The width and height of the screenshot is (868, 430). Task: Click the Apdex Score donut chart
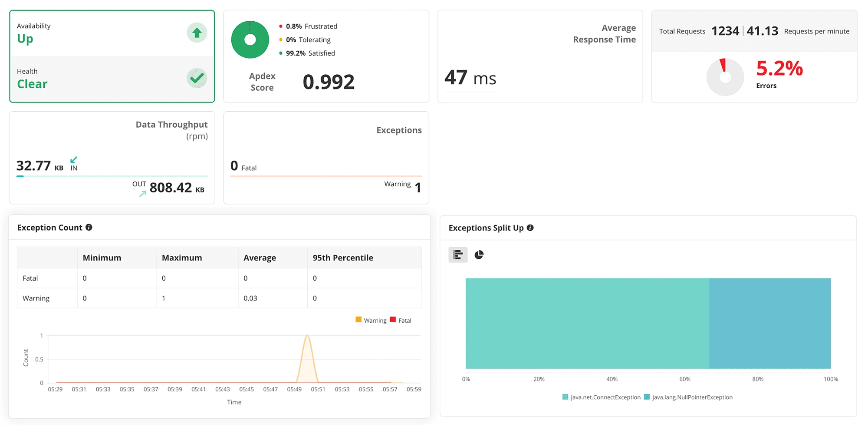(250, 40)
